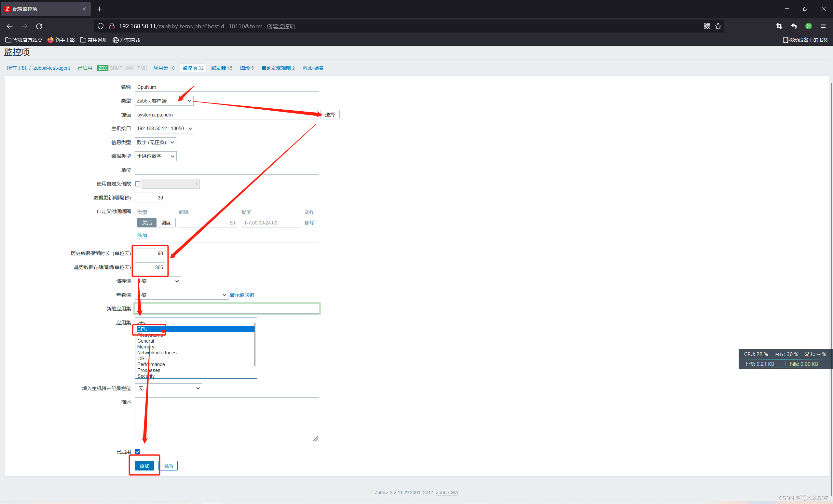
Task: Click the 取消 button
Action: click(168, 466)
